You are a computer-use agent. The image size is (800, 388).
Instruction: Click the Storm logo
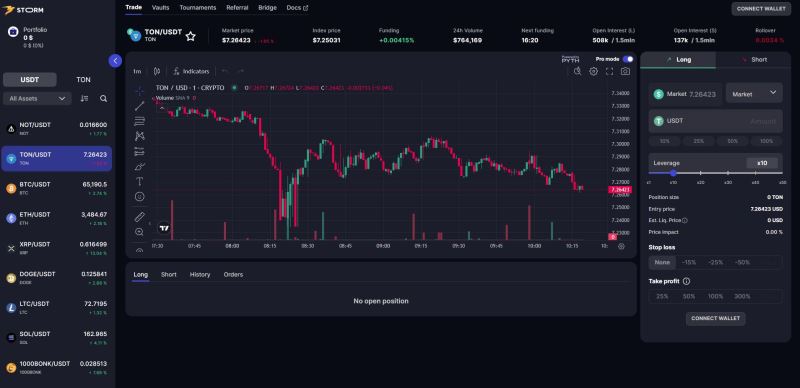pos(23,10)
